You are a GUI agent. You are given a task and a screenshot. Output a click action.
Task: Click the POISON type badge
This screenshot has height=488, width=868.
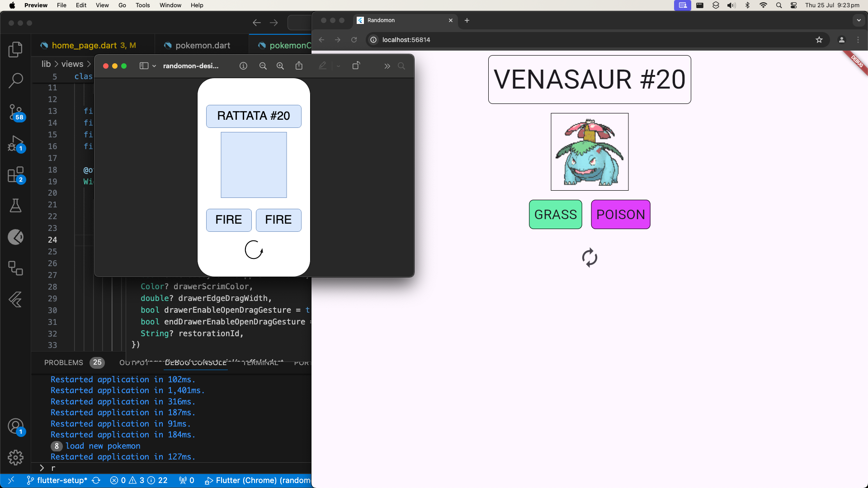pos(621,215)
